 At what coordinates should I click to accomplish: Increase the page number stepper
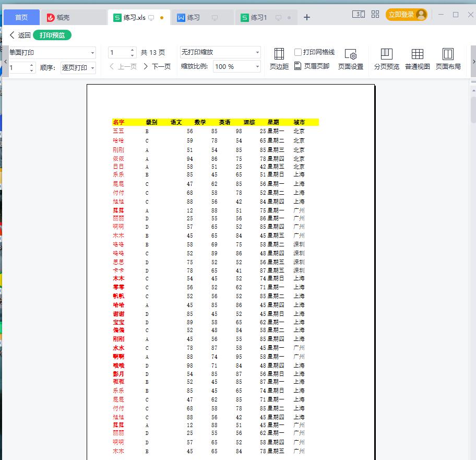tap(132, 50)
